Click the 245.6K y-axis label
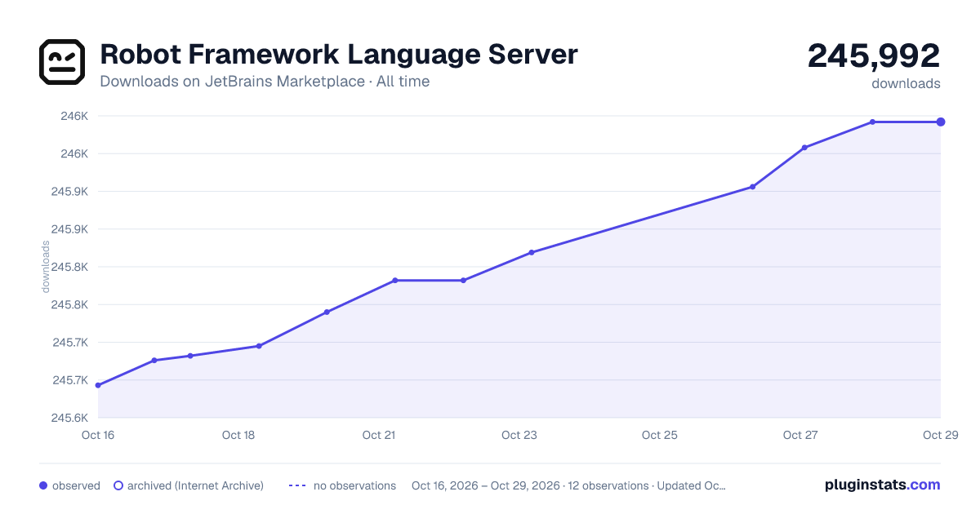This screenshot has width=980, height=514. [x=70, y=418]
